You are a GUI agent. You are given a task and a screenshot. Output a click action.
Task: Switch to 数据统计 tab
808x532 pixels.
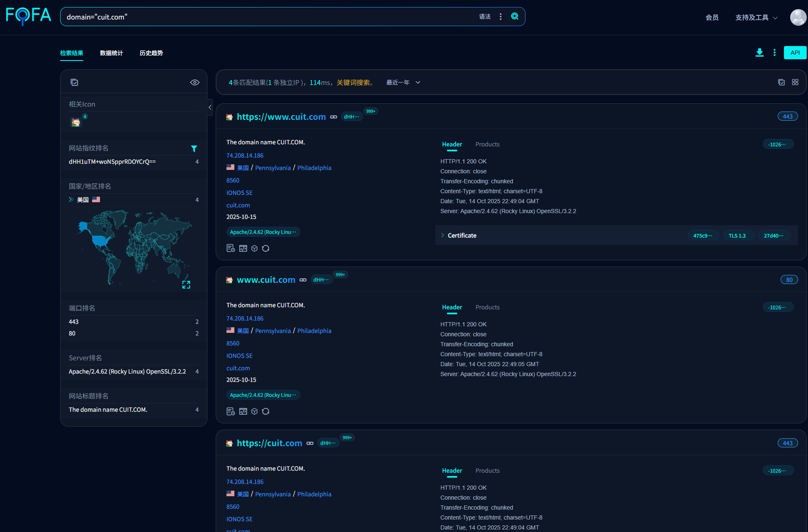112,53
